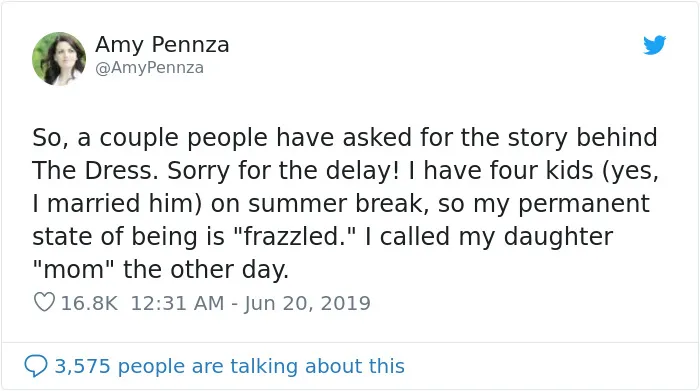Click "the other day." ending text
700x391 pixels.
click(x=206, y=270)
